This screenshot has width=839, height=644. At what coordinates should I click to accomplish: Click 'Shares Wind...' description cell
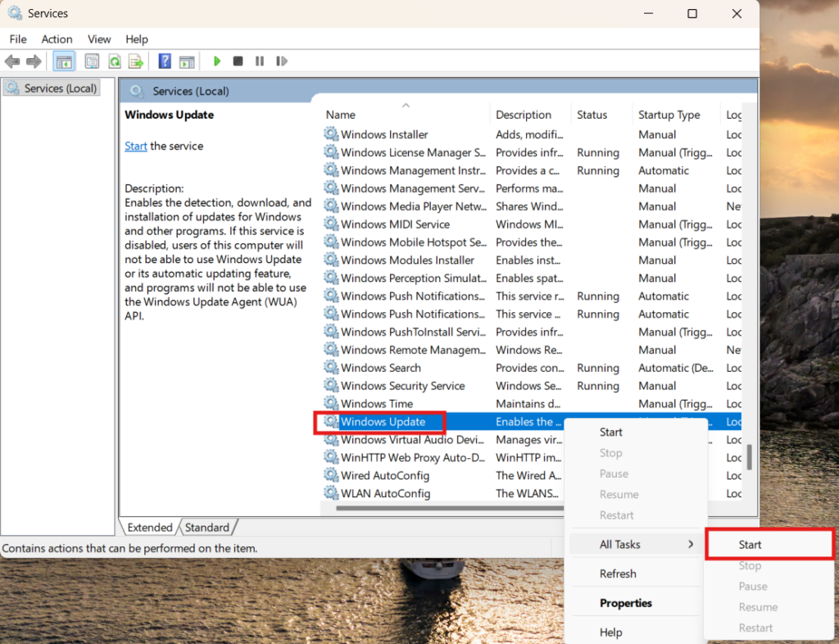[528, 206]
